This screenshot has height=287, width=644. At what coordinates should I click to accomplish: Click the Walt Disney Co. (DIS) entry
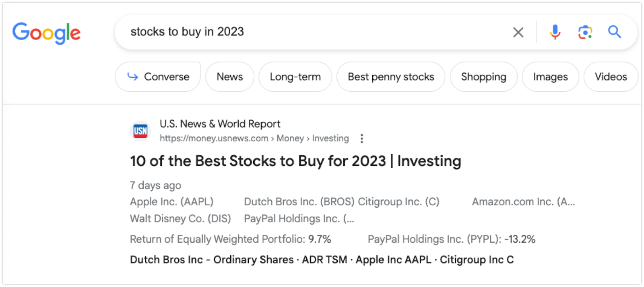click(180, 219)
